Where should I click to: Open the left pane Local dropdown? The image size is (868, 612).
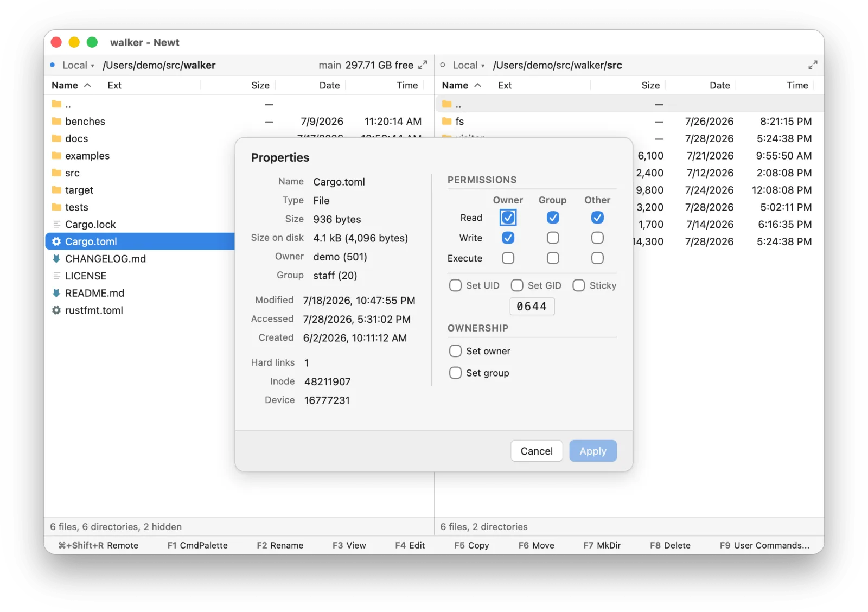click(78, 65)
